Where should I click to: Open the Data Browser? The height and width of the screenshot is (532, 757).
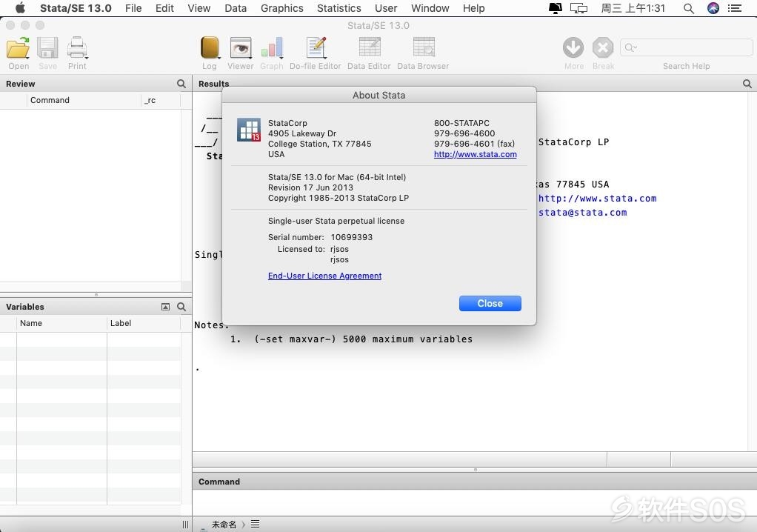[424, 48]
